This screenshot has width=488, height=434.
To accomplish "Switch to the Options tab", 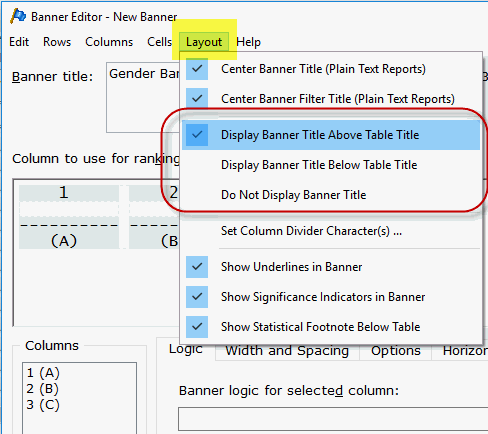I will tap(396, 351).
